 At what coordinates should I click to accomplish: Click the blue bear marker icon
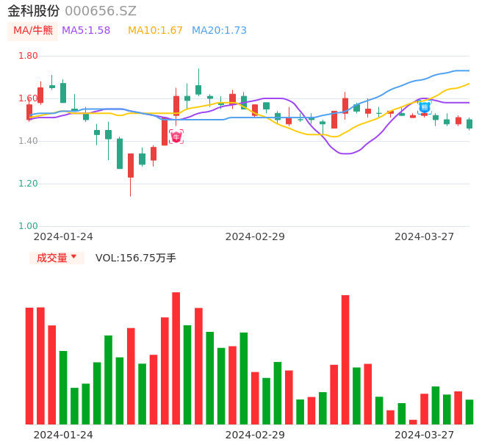point(425,107)
